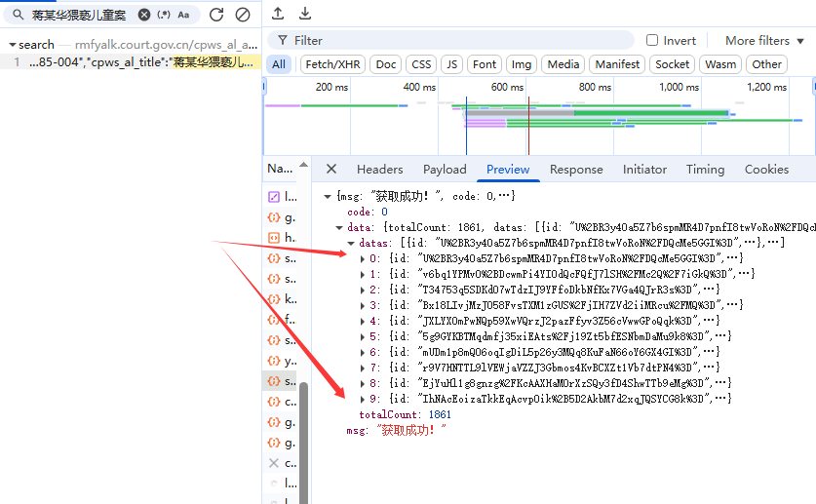The image size is (816, 504).
Task: Focus the Filter input field
Action: [450, 41]
